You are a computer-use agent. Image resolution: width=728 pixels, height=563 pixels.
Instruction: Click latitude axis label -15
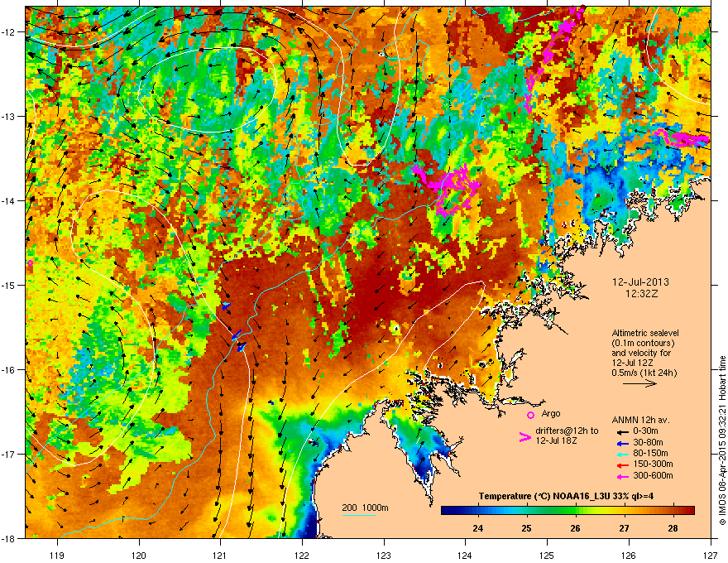[9, 285]
